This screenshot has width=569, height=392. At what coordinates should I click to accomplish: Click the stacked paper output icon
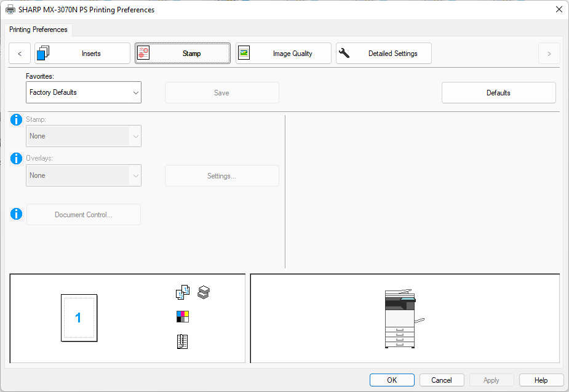[x=204, y=292]
